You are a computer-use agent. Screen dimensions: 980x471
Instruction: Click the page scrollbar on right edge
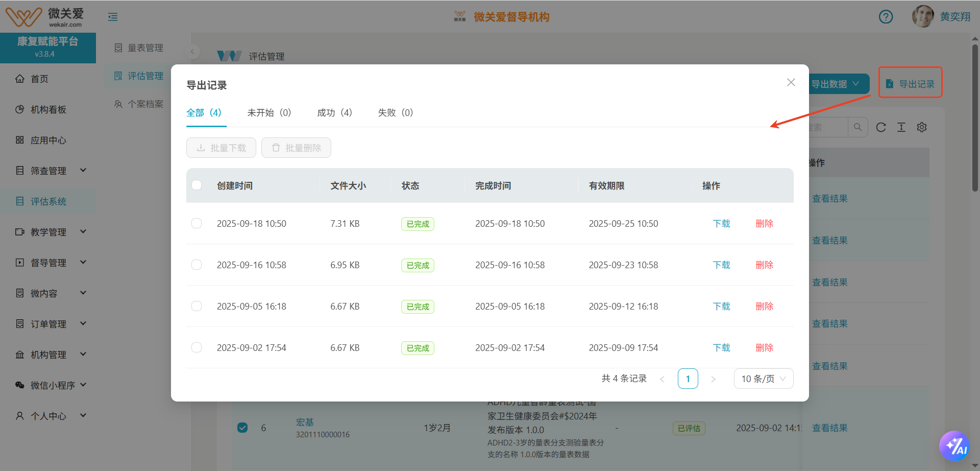(975, 117)
